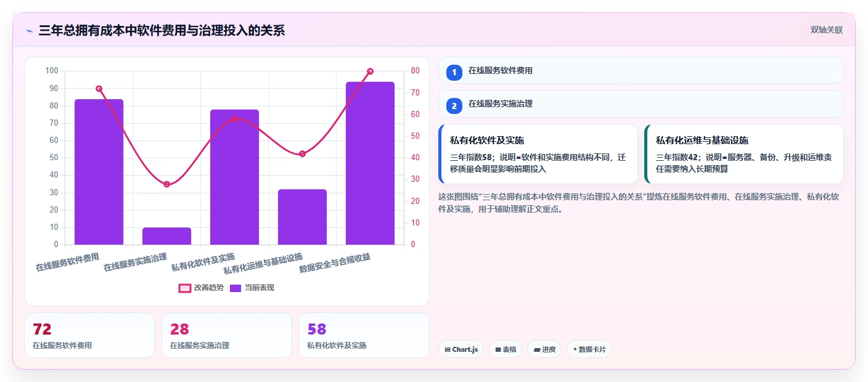Viewport: 868px width, 382px height.
Task: Click the text 三年指数42 in card
Action: click(x=676, y=157)
